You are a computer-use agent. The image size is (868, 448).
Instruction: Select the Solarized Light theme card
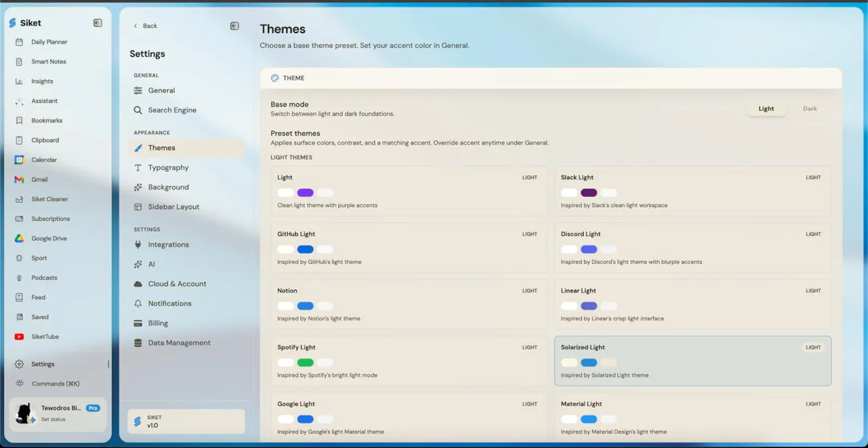click(693, 361)
